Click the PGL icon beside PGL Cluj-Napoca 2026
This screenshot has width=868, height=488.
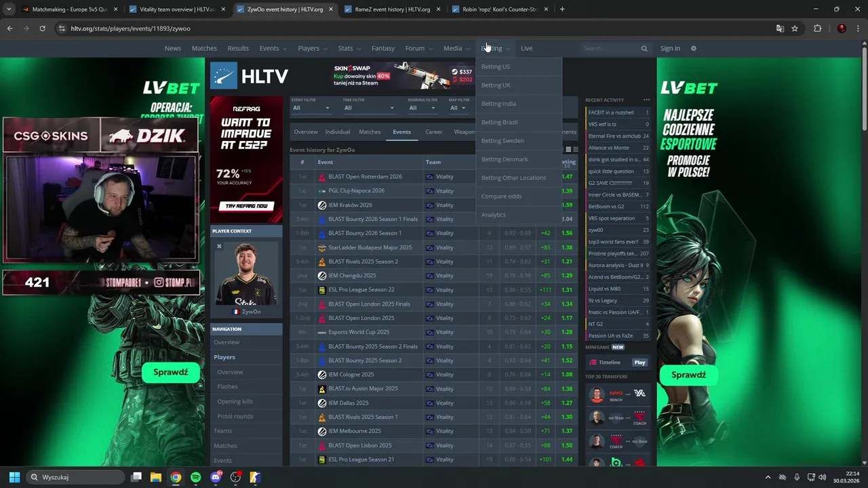322,191
